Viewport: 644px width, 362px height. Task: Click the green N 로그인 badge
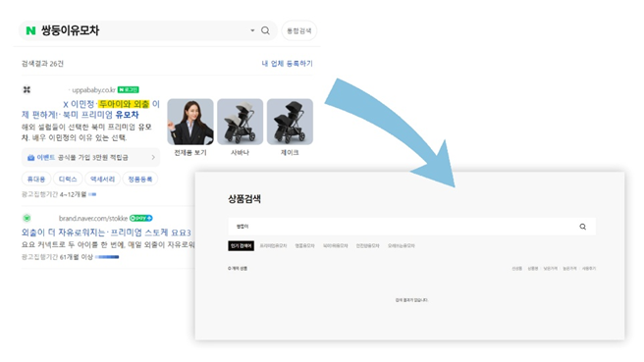[x=129, y=89]
